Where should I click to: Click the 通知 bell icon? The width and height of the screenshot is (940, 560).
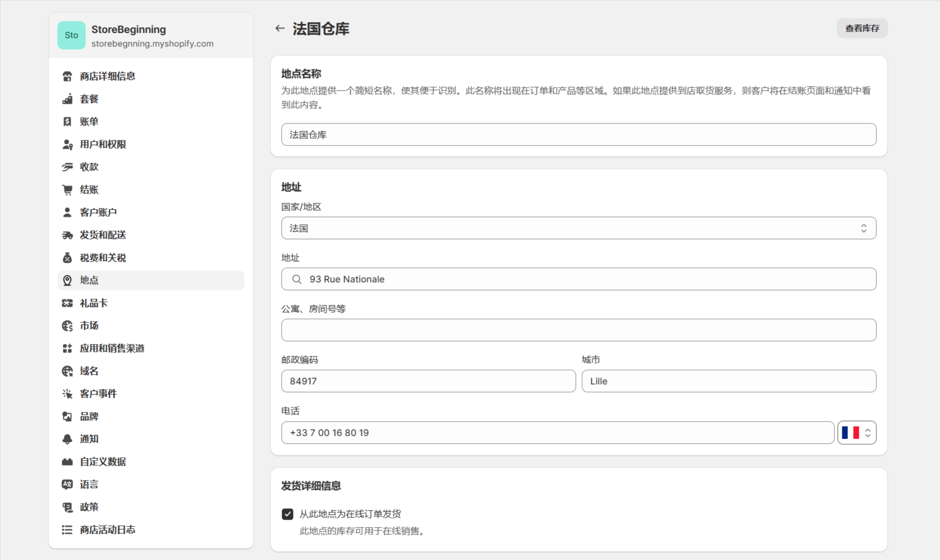coord(67,439)
